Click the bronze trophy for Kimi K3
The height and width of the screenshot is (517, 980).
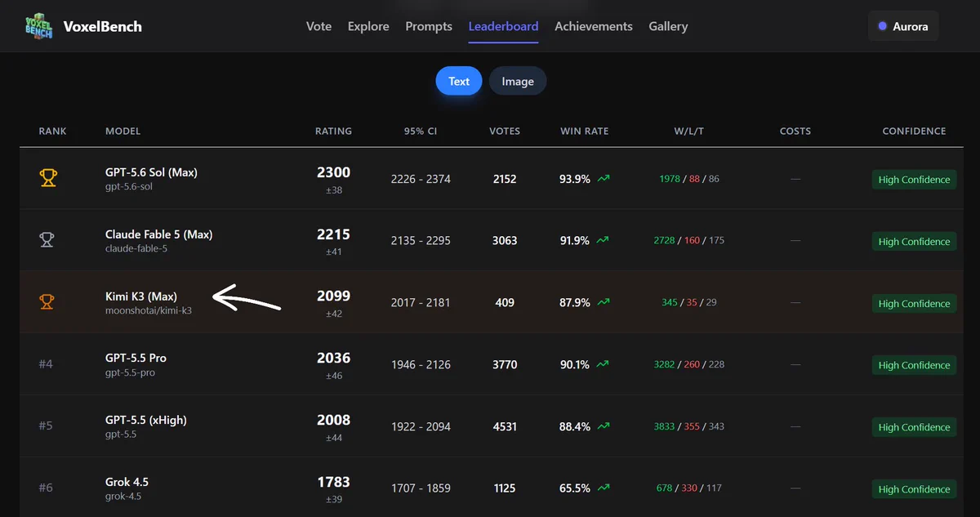[x=48, y=302]
